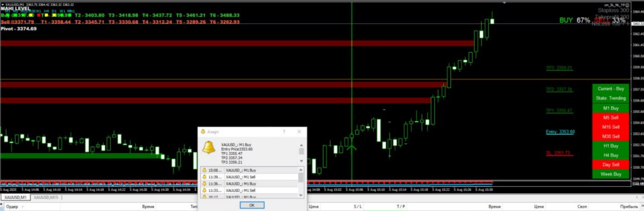The height and width of the screenshot is (211, 644).
Task: Click the MAHI LEVEL indicator title
Action: tap(15, 9)
